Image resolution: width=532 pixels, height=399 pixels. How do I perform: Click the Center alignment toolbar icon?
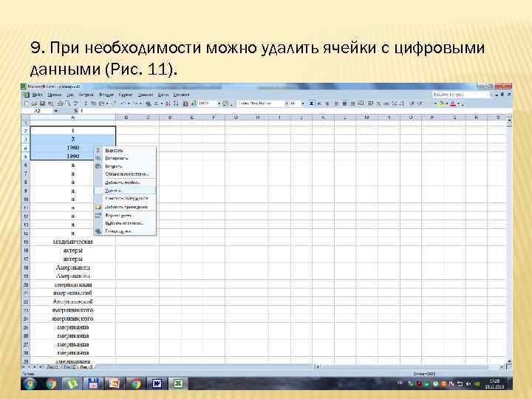click(x=344, y=103)
